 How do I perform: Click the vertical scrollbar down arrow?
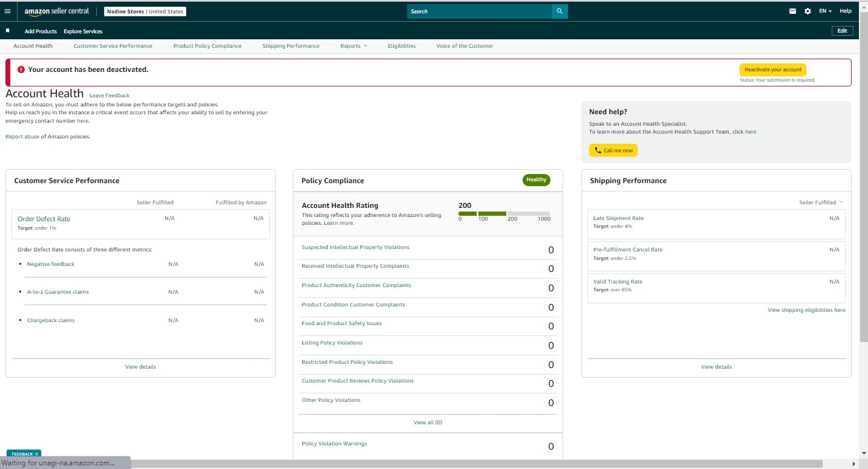tap(863, 452)
